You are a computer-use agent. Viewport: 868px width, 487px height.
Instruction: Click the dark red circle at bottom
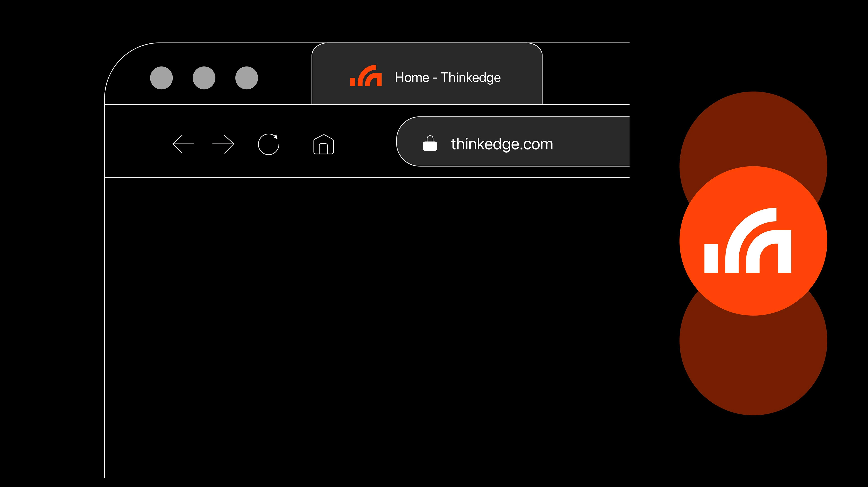[753, 367]
